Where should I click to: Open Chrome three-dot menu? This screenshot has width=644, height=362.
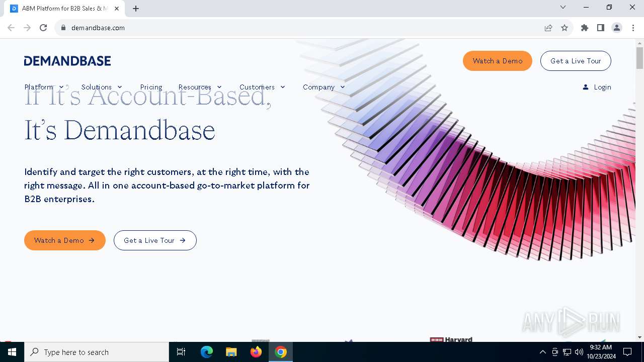(x=633, y=28)
